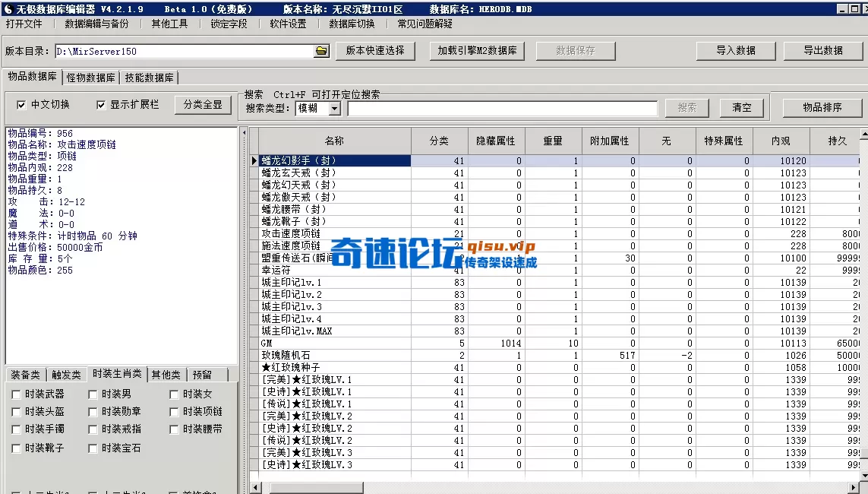Click the 分类 column header
Viewport: 868px width, 494px height.
pyautogui.click(x=439, y=141)
